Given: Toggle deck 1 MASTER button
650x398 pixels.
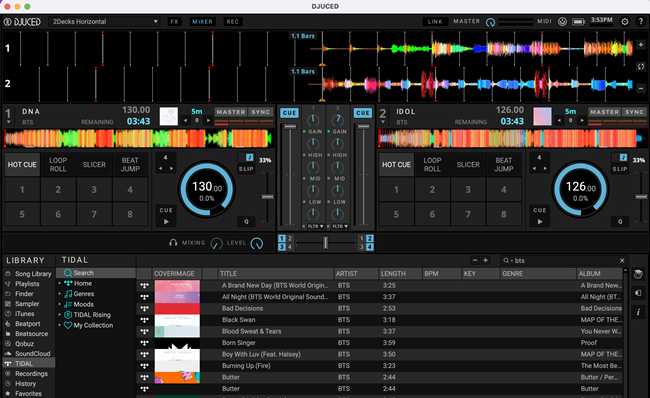Looking at the screenshot, I should (230, 112).
